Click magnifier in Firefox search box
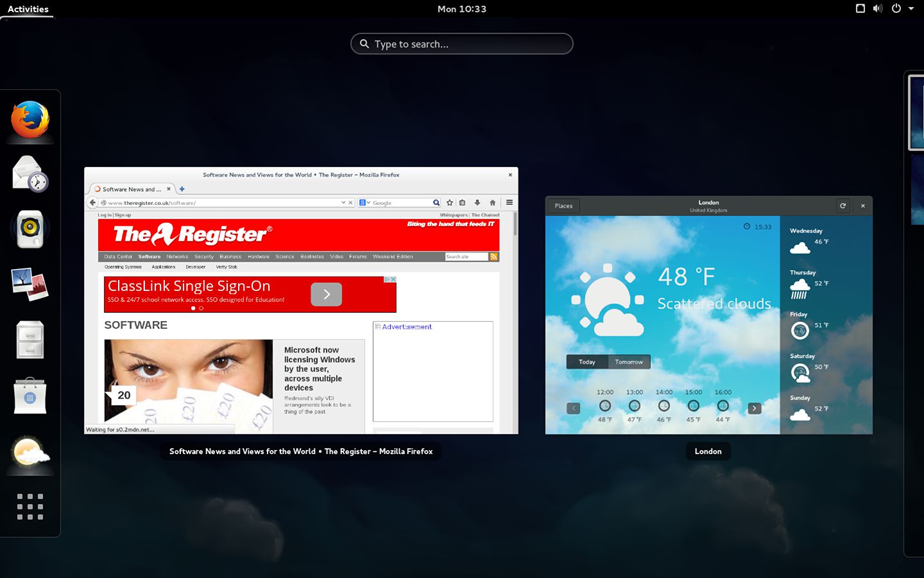This screenshot has width=924, height=578. [436, 202]
